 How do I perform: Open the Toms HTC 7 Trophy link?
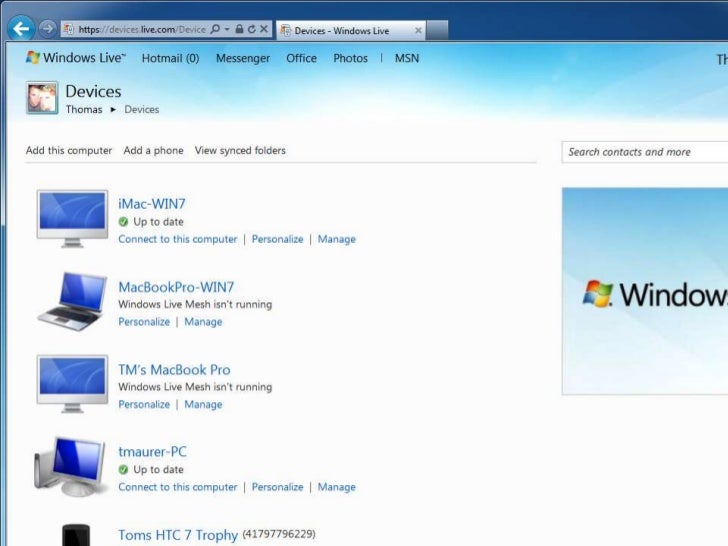(x=178, y=535)
